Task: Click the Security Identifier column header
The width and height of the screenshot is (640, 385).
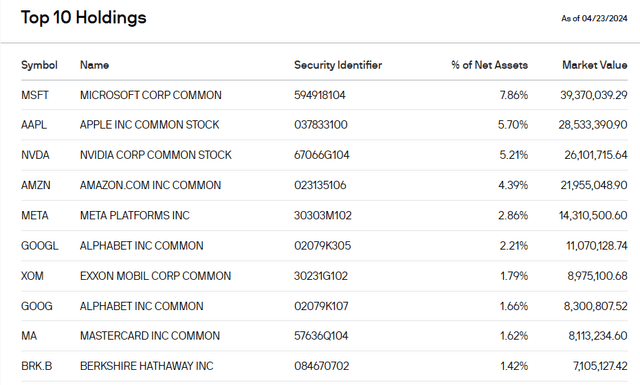Action: point(338,65)
